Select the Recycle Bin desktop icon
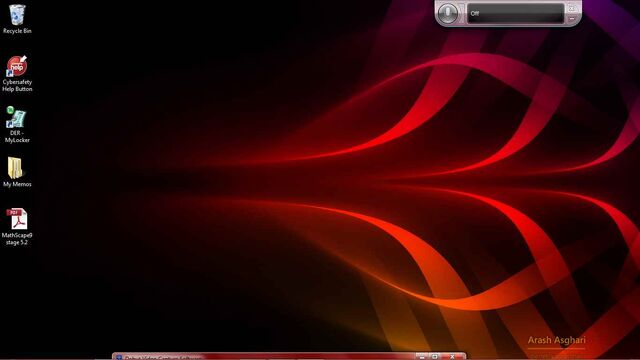The width and height of the screenshot is (640, 360). click(x=17, y=19)
